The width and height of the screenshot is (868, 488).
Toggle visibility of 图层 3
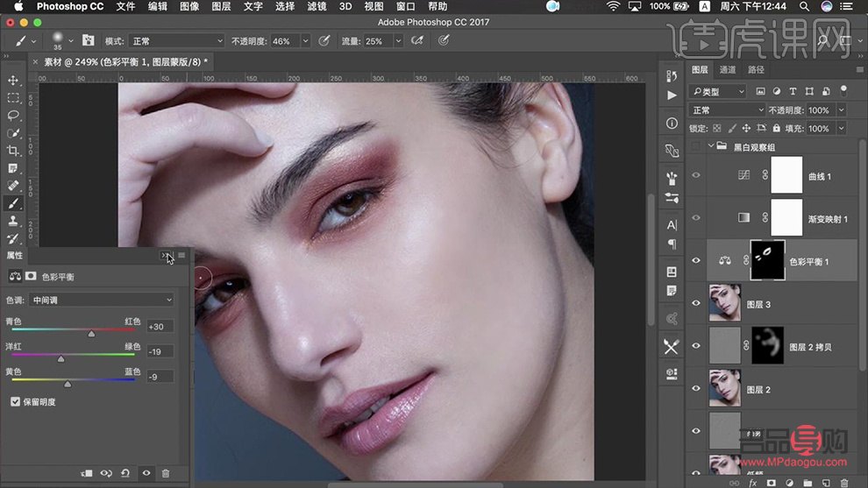click(696, 304)
